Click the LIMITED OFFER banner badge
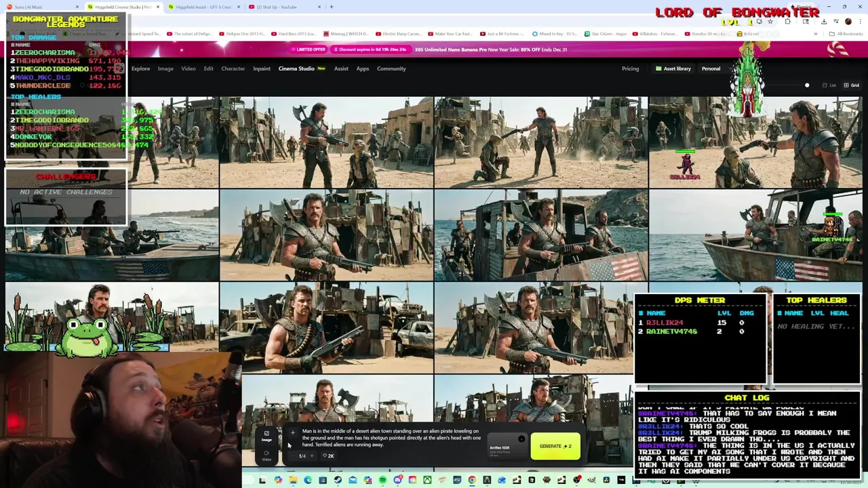868x488 pixels. tap(309, 49)
